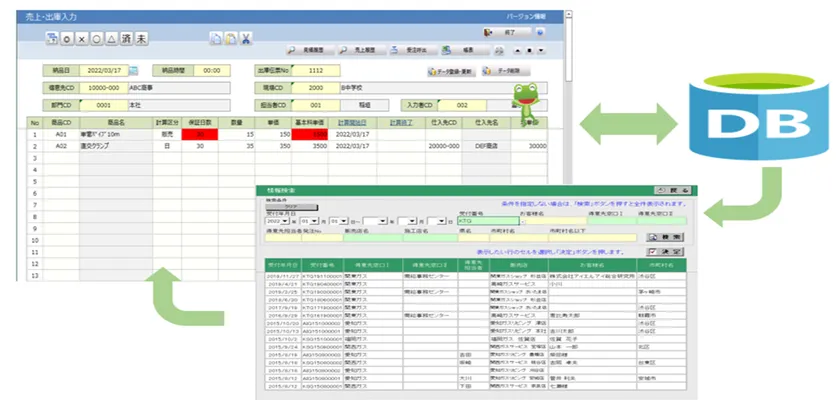Click the 未 (incomplete) toolbar button
The image size is (840, 405).
(x=142, y=39)
